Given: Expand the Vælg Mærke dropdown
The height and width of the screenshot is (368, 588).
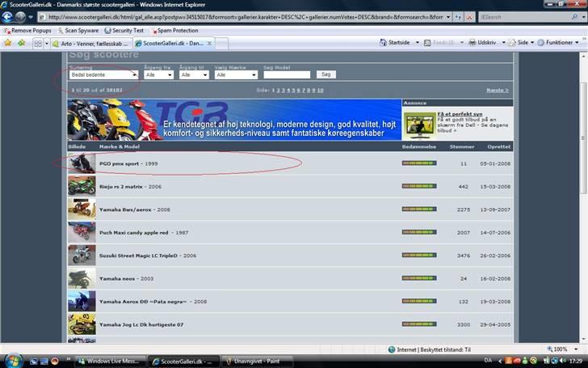Looking at the screenshot, I should point(236,74).
